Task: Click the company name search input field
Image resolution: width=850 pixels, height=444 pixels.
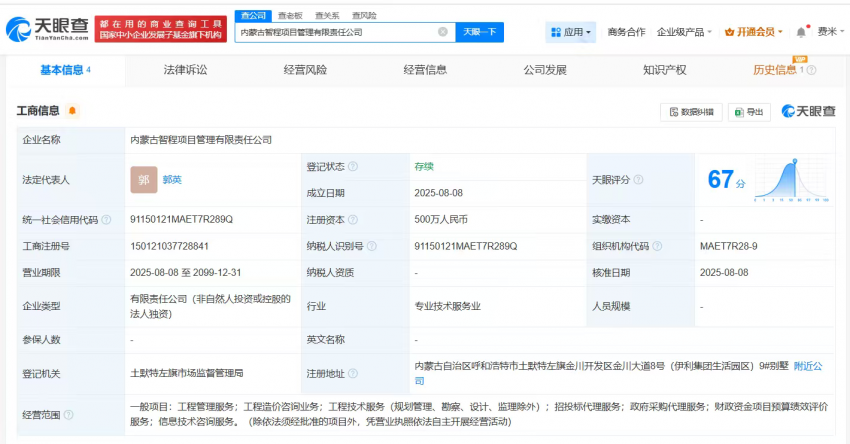Action: point(336,32)
